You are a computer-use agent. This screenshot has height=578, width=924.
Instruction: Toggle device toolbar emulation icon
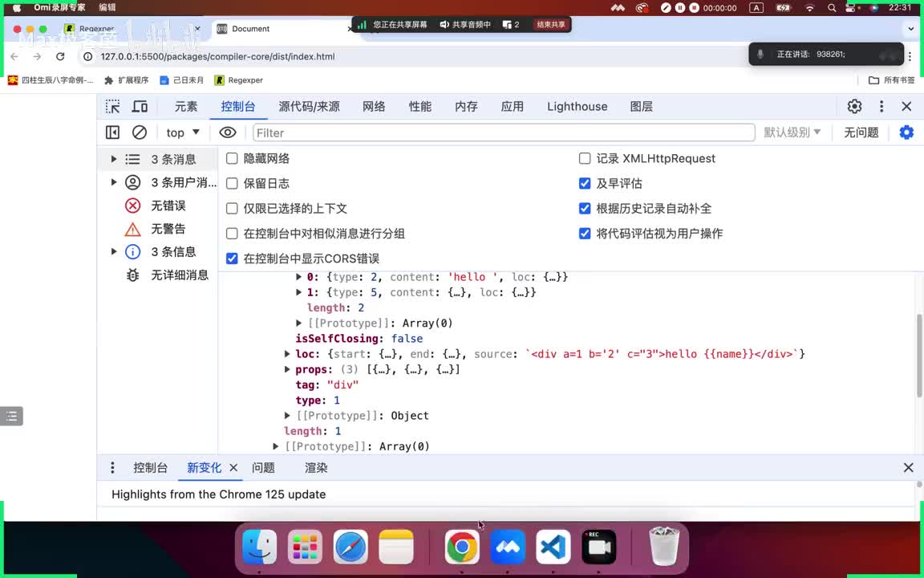(140, 107)
